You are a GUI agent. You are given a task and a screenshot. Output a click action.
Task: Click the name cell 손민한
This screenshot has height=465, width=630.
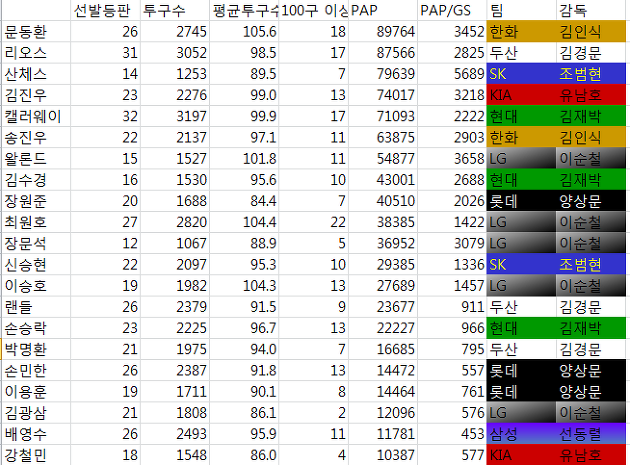[x=36, y=370]
